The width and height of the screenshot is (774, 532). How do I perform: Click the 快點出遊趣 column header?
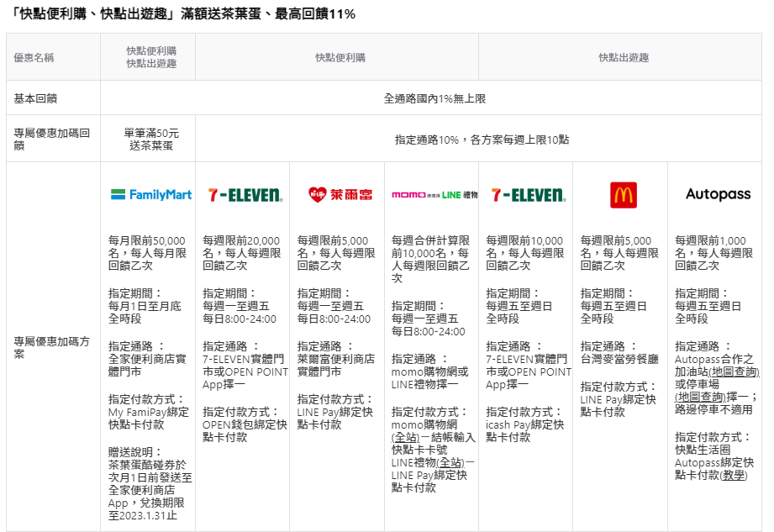click(x=624, y=57)
